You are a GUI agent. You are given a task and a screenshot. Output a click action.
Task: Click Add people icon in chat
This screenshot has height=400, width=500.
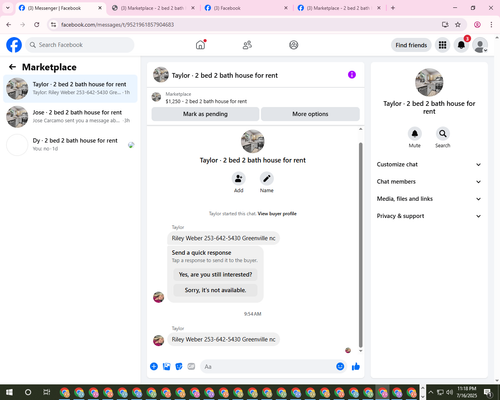coord(239,179)
